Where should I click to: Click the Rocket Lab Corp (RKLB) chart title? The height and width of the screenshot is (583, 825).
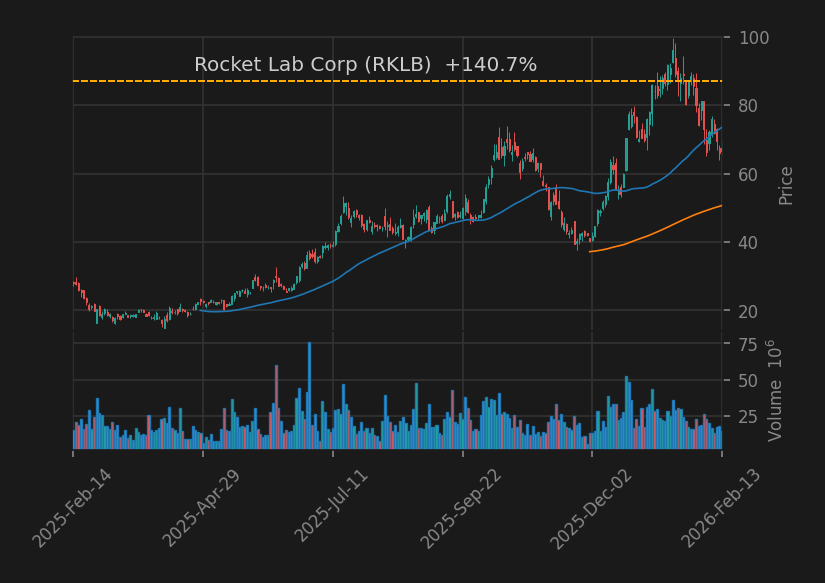point(312,63)
